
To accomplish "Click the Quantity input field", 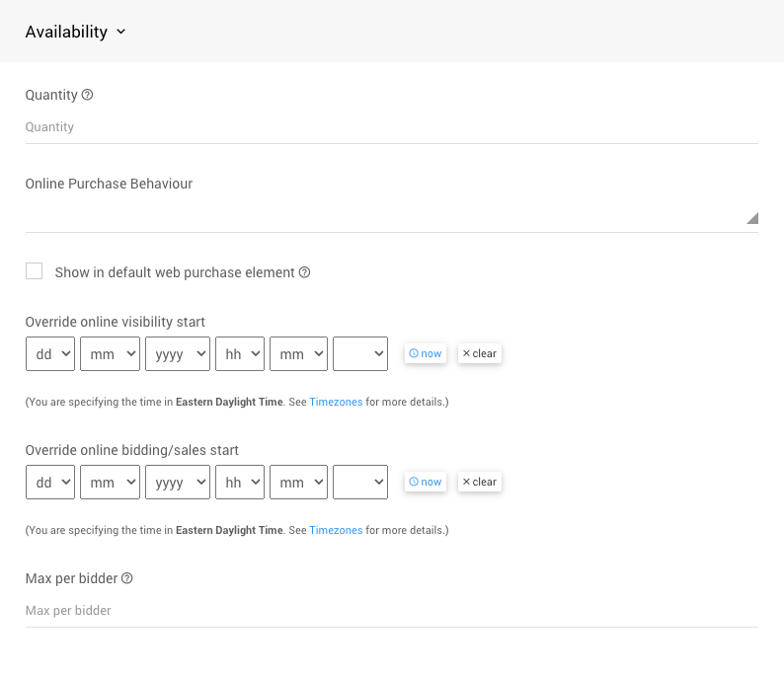I will coord(391,127).
